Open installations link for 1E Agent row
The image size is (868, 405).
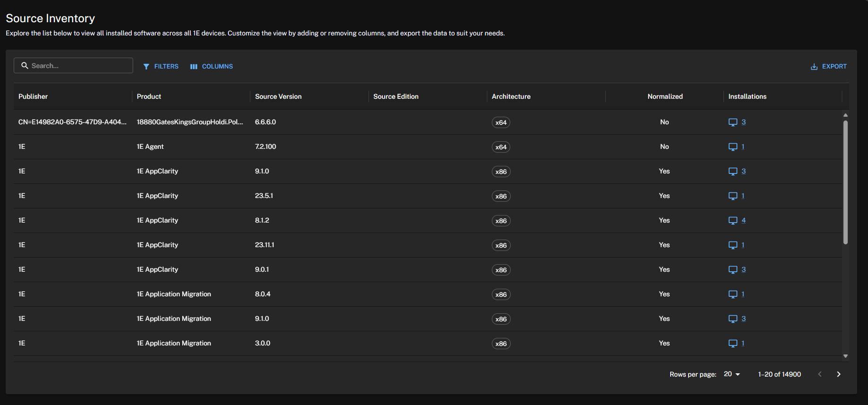(743, 146)
